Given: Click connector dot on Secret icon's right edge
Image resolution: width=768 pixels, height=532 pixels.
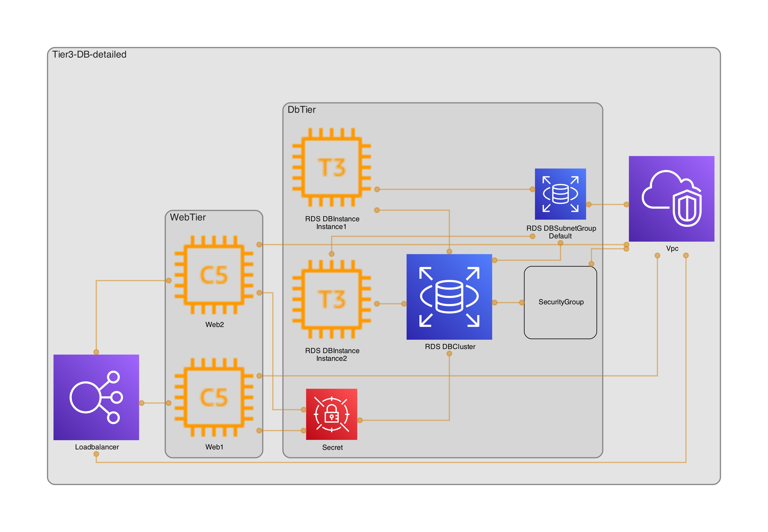Looking at the screenshot, I should (x=360, y=420).
